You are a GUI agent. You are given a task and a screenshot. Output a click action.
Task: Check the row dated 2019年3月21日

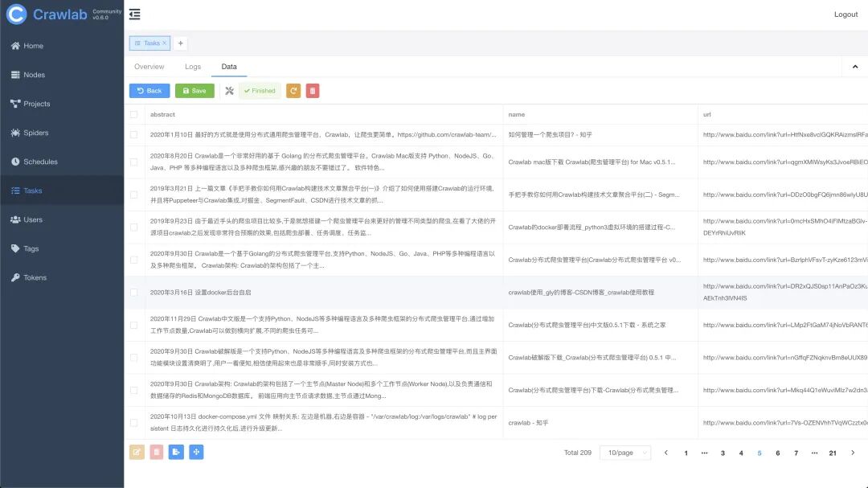(134, 195)
